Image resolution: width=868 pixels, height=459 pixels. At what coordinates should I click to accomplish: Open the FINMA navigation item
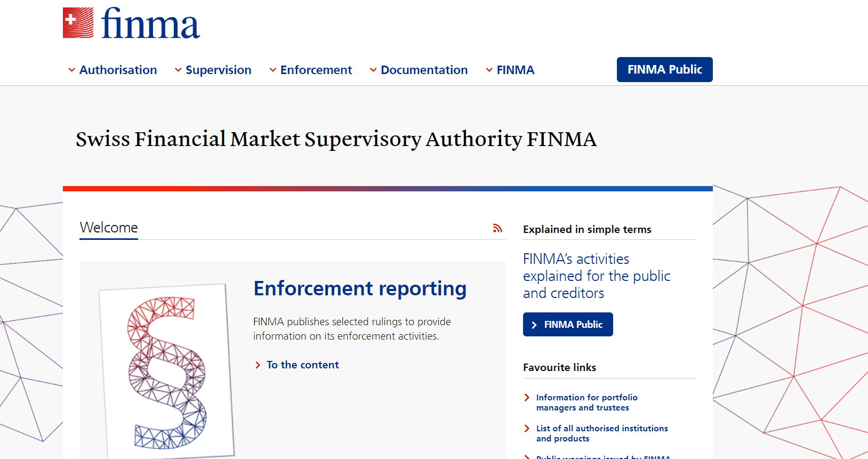coord(516,70)
